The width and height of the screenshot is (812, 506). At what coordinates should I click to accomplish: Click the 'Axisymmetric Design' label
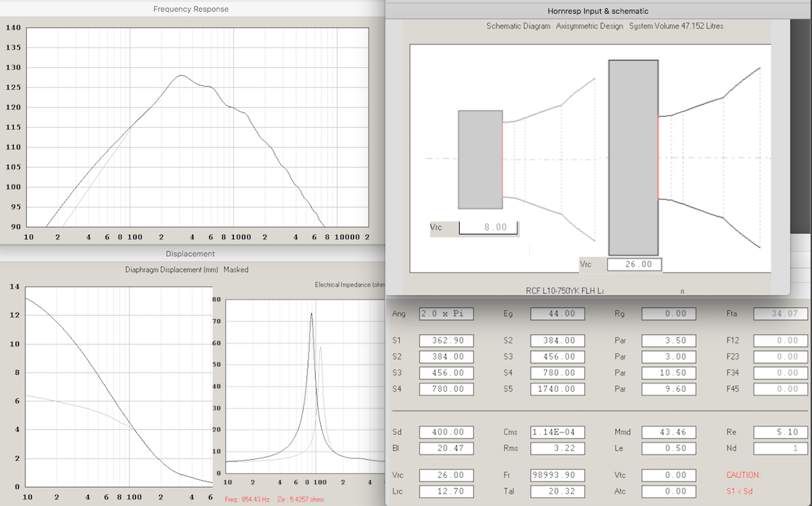(x=589, y=26)
